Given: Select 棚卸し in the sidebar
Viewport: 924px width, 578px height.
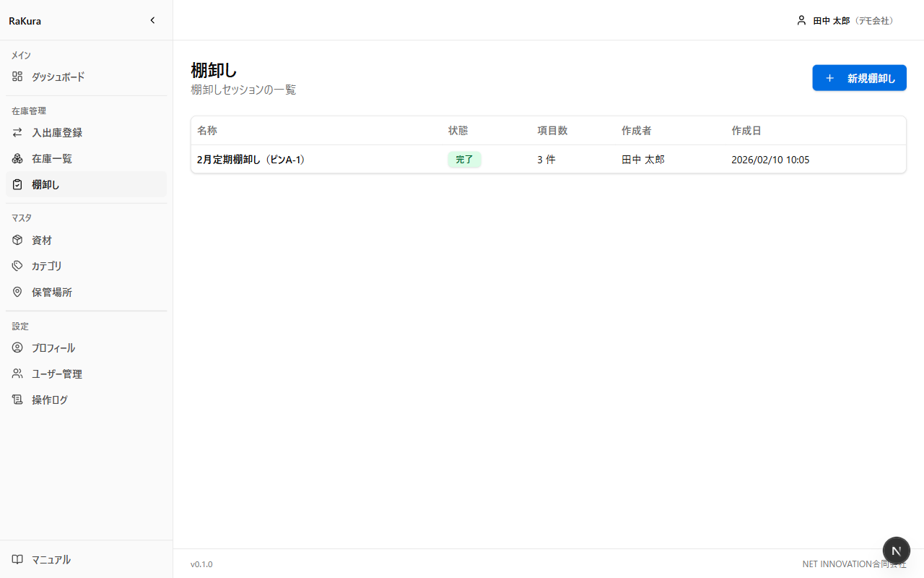Looking at the screenshot, I should pyautogui.click(x=86, y=185).
